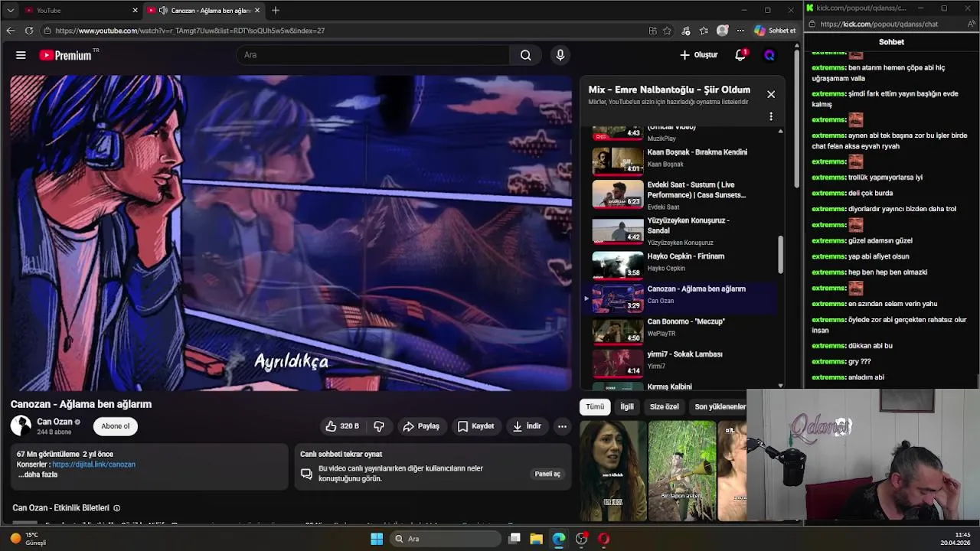Open Shorts thumbnail with grass and trumpet
This screenshot has width=980, height=551.
681,471
